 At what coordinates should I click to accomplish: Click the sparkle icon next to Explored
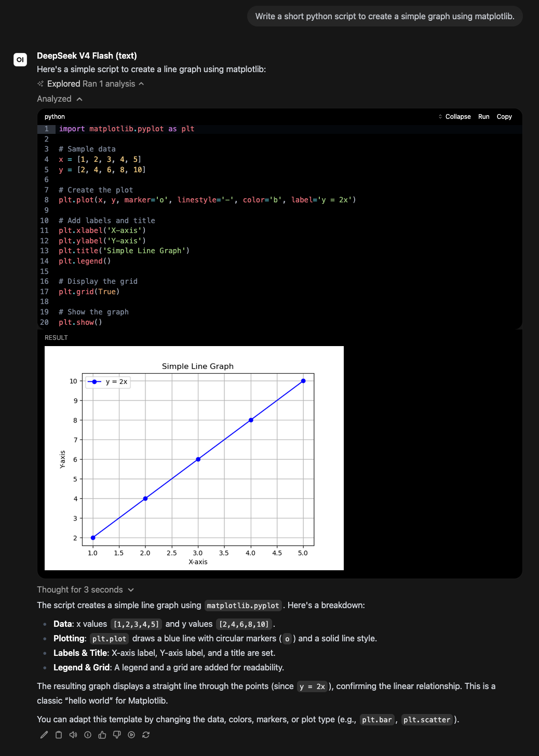pyautogui.click(x=41, y=84)
